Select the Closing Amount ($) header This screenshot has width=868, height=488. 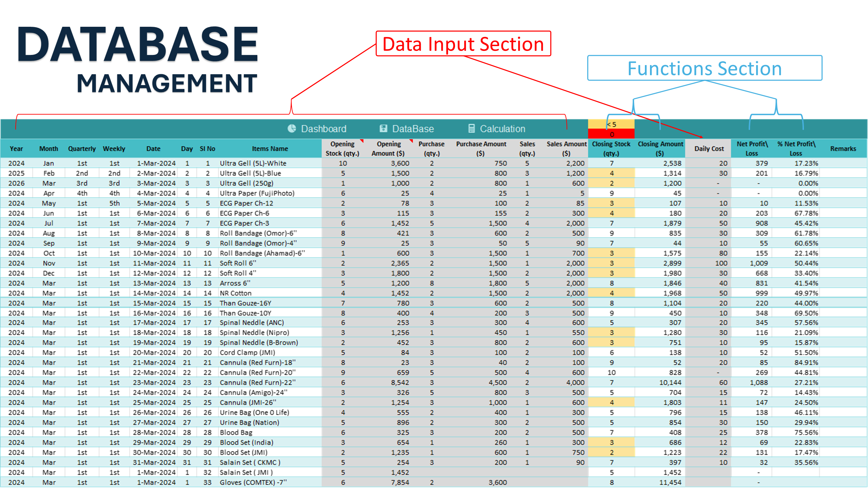[660, 148]
